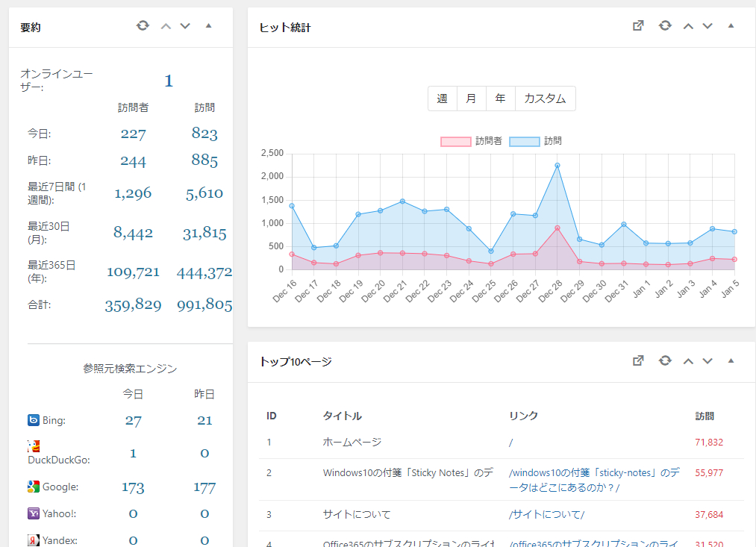Click the ヒット統計 widget title
The image size is (756, 547).
[x=285, y=28]
